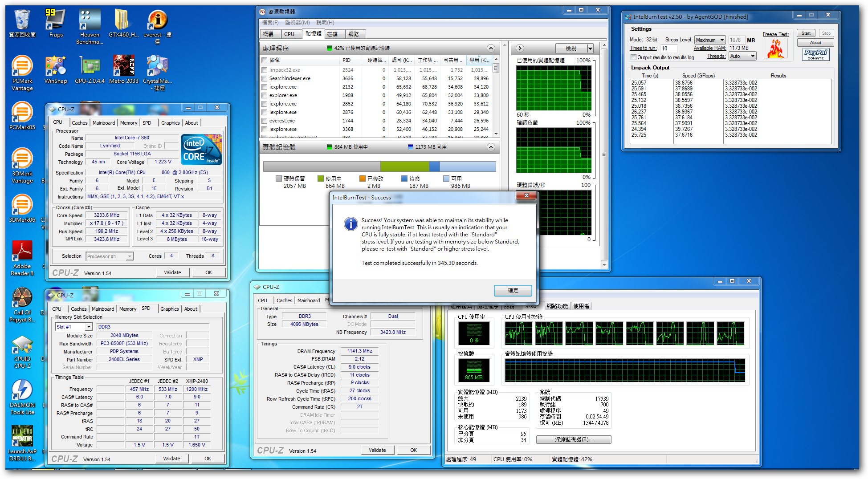Open the Stress Level dropdown
The height and width of the screenshot is (479, 868).
tap(710, 40)
